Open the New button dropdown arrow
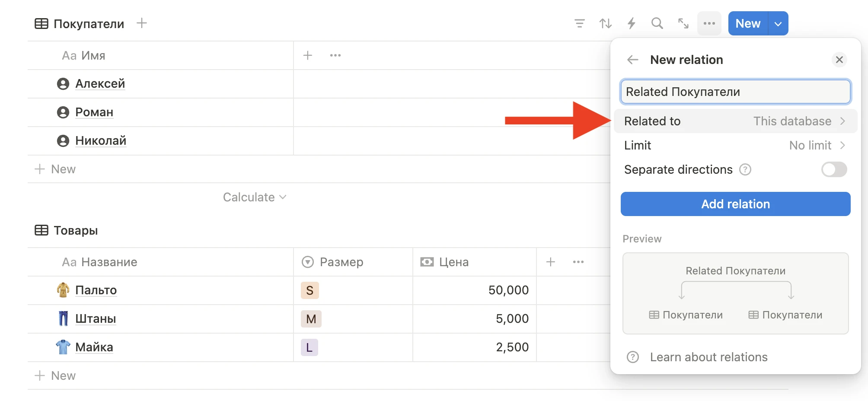 click(778, 23)
